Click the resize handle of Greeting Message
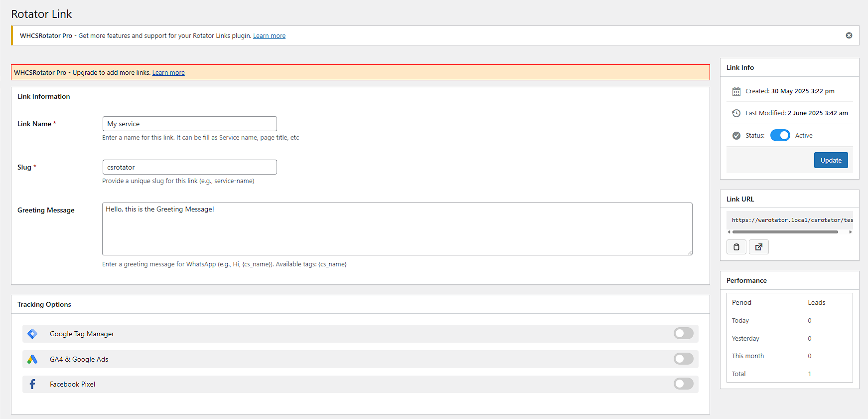The image size is (868, 419). click(x=690, y=252)
